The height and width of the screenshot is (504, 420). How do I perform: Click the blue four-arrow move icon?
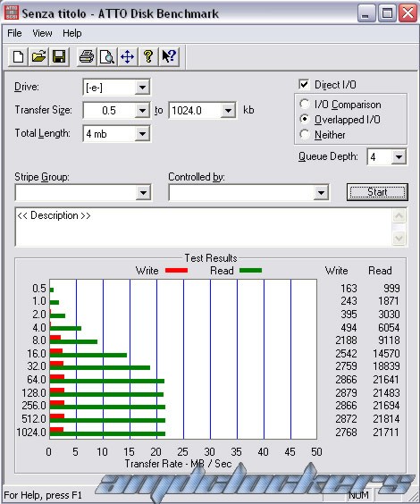click(128, 57)
